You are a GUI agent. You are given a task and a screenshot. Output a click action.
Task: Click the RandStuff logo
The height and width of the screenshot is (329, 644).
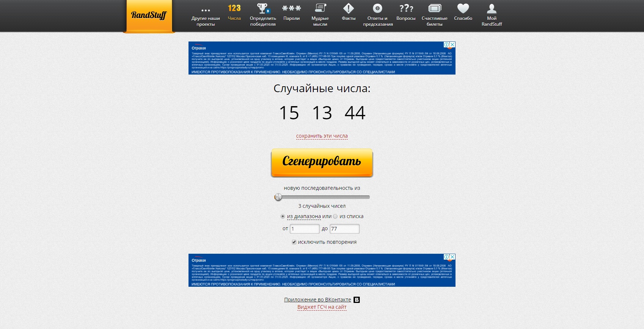(149, 15)
